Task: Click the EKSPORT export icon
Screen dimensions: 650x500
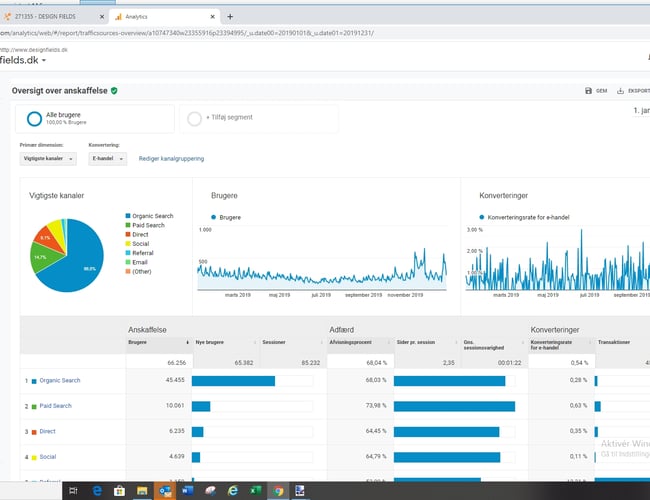Action: (622, 91)
